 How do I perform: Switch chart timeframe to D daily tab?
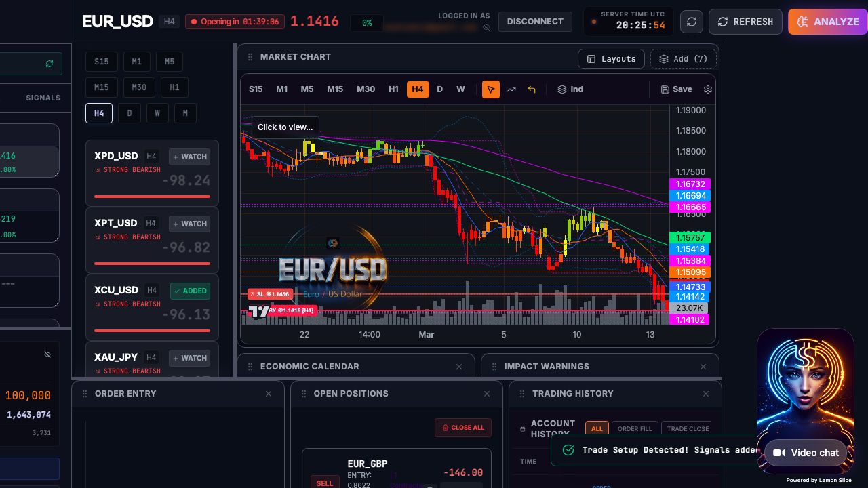439,89
